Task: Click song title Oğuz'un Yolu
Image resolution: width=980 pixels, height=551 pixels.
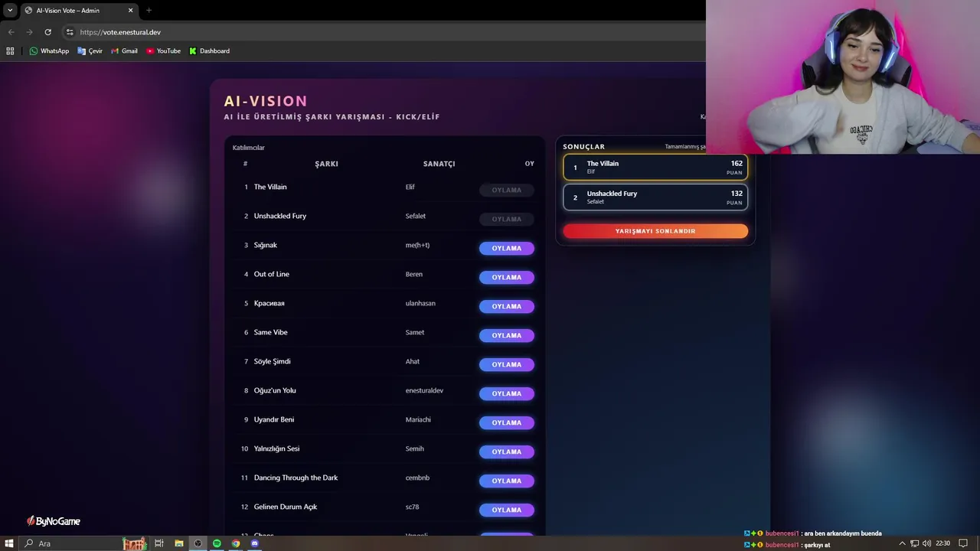Action: 275,390
